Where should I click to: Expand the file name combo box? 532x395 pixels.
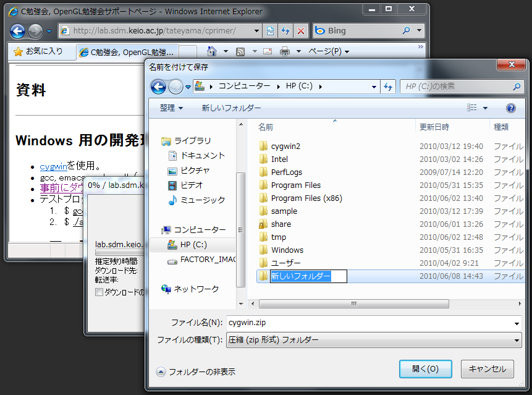pos(517,323)
